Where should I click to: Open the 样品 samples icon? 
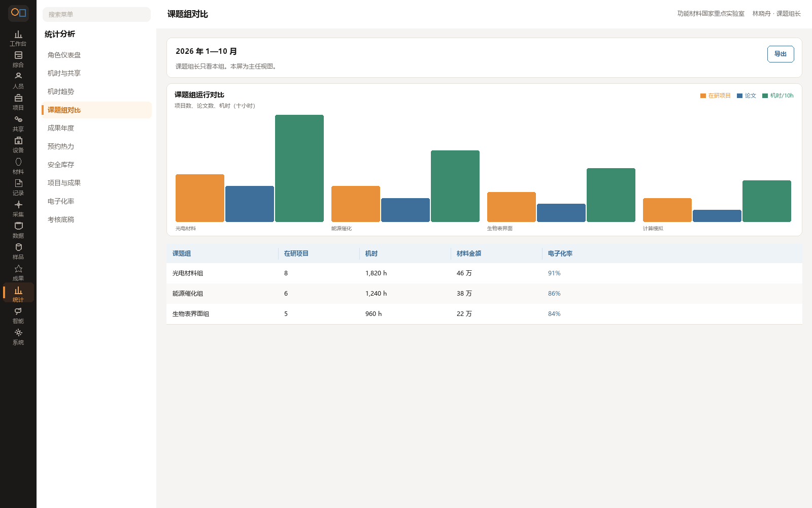[x=18, y=251]
